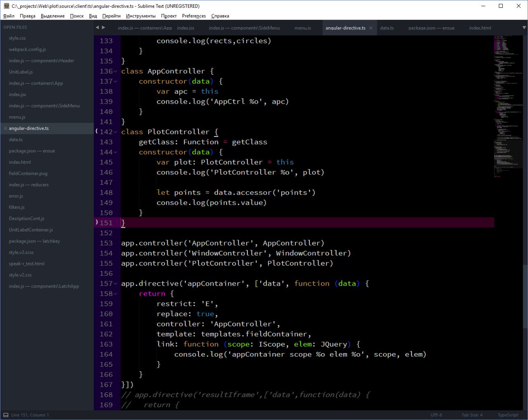The image size is (528, 420).
Task: Open the Preferences menu
Action: point(193,16)
